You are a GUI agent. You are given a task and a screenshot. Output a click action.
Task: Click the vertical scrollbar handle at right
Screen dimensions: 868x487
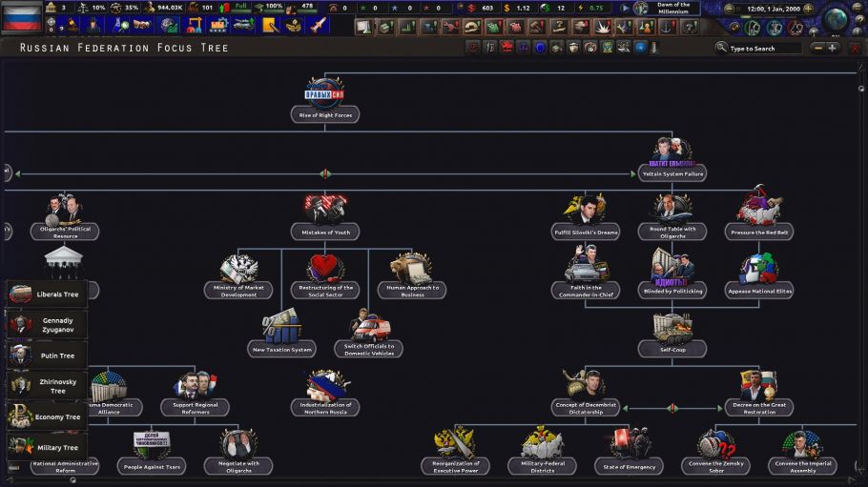tap(861, 88)
